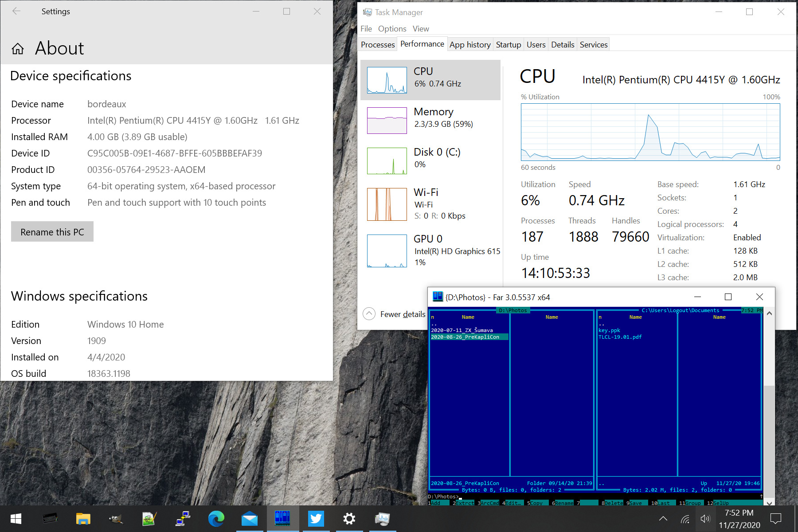Open the notification action center
The height and width of the screenshot is (532, 798).
point(776,519)
